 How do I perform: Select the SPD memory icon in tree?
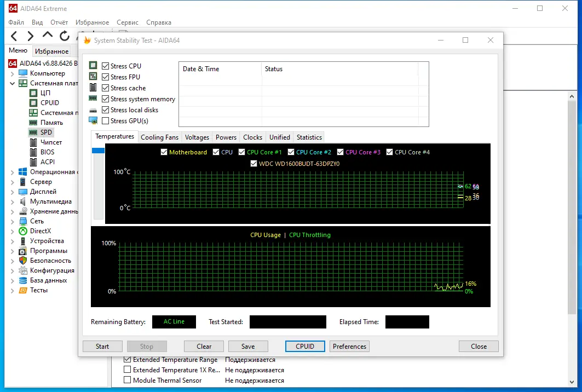tap(33, 132)
